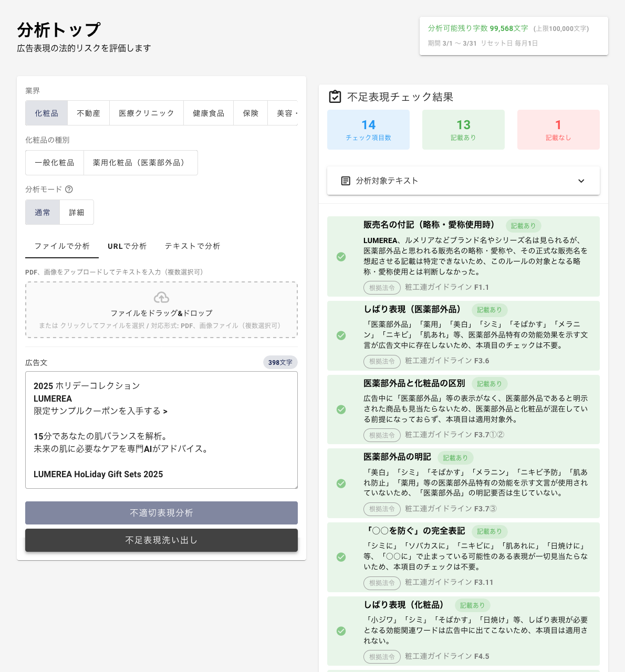This screenshot has width=625, height=672.
Task: Click the document icon next to 分析対象テキスト
Action: point(345,181)
